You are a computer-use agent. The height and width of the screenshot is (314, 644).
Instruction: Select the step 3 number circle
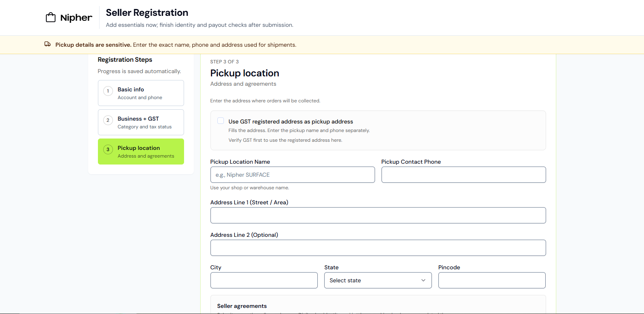pyautogui.click(x=108, y=149)
